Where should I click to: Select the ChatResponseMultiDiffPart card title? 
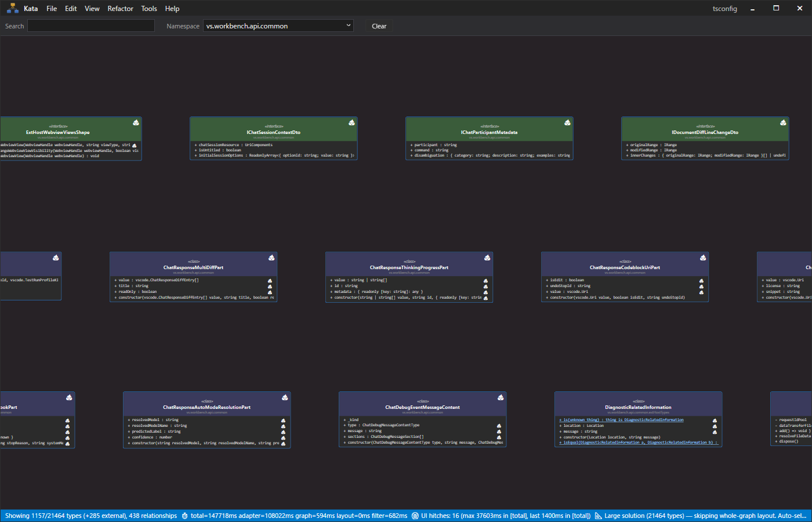193,267
